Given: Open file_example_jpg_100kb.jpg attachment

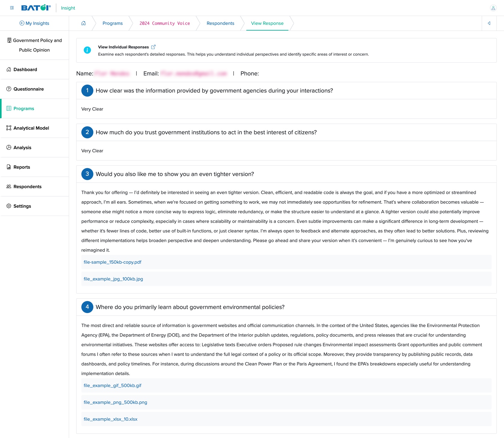Looking at the screenshot, I should (113, 279).
